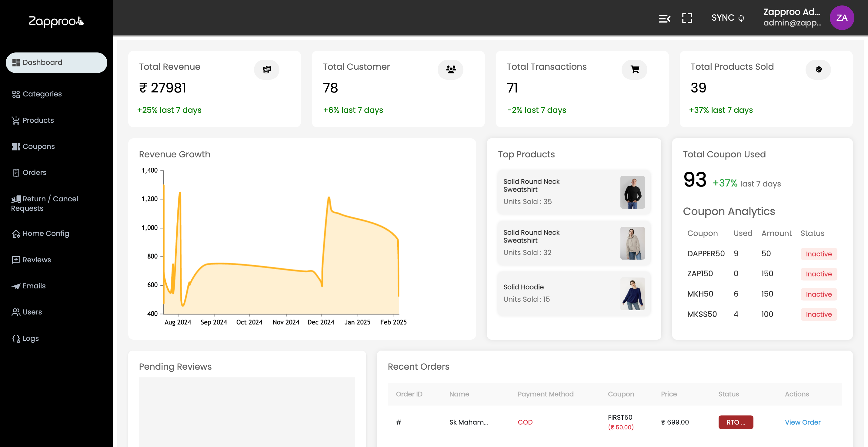
Task: Open the Coupons sidebar icon
Action: tap(16, 147)
